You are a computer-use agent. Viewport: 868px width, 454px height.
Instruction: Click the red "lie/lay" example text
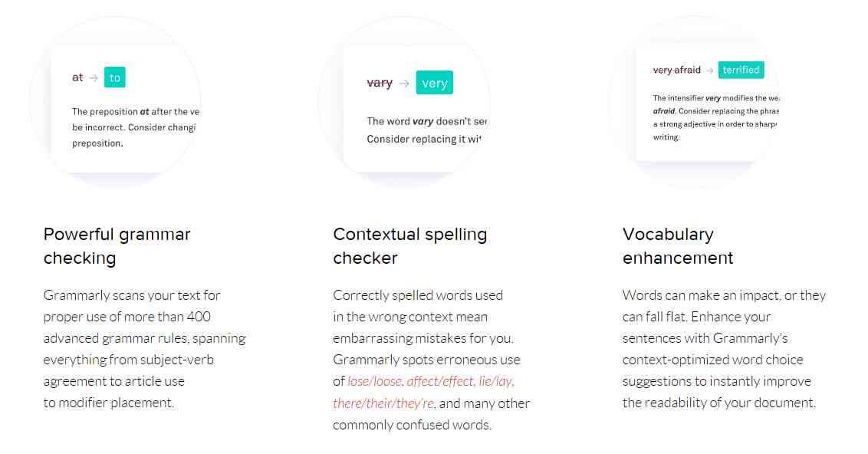[x=497, y=381]
